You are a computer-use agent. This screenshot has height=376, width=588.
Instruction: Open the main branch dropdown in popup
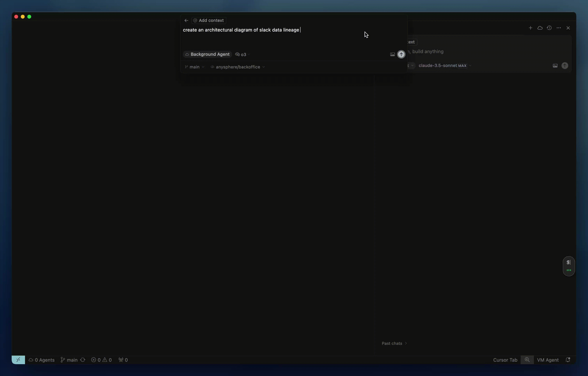[194, 67]
